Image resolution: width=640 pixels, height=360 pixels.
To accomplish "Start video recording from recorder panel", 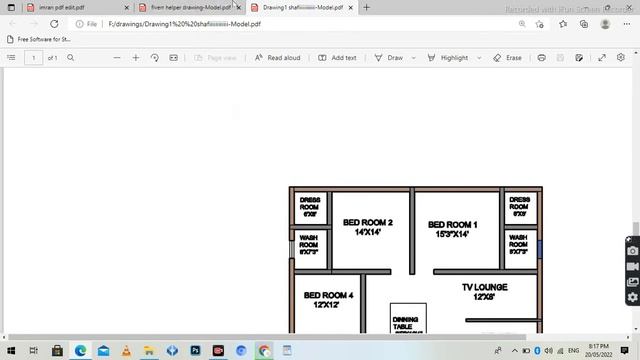I will [x=632, y=267].
